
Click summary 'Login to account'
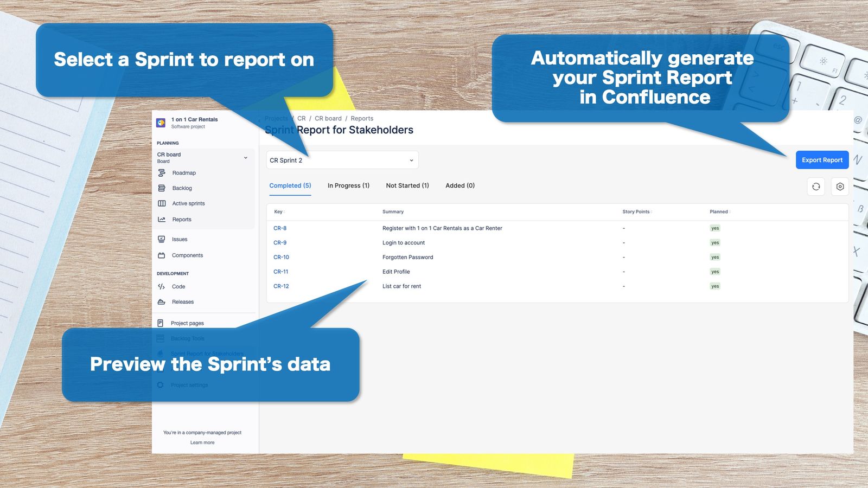point(404,243)
